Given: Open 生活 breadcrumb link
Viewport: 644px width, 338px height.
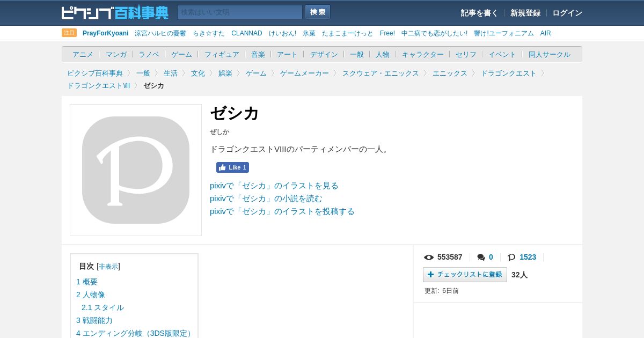Looking at the screenshot, I should click(x=171, y=73).
